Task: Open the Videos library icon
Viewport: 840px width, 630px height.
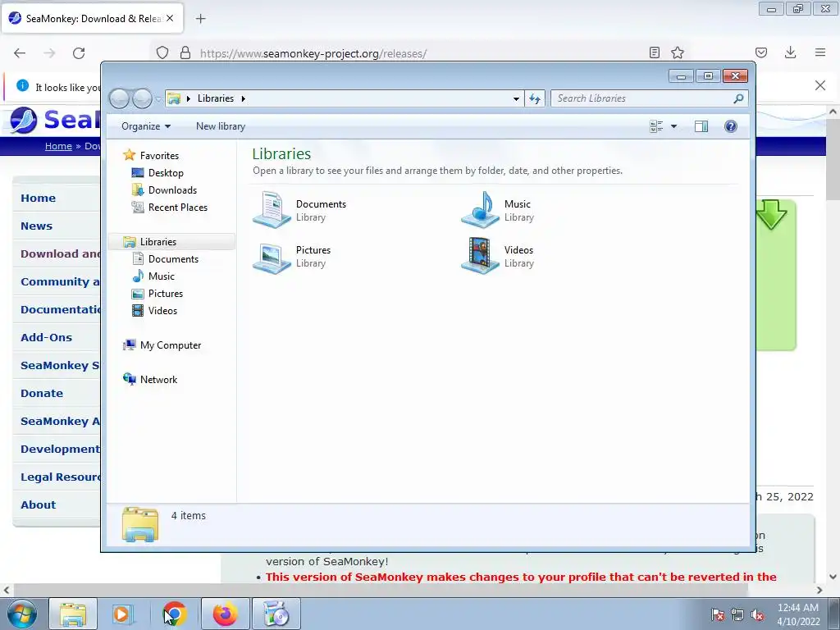Action: [480, 256]
